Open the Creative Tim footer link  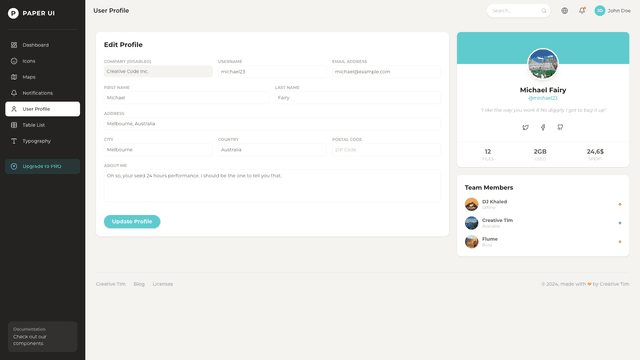point(111,284)
